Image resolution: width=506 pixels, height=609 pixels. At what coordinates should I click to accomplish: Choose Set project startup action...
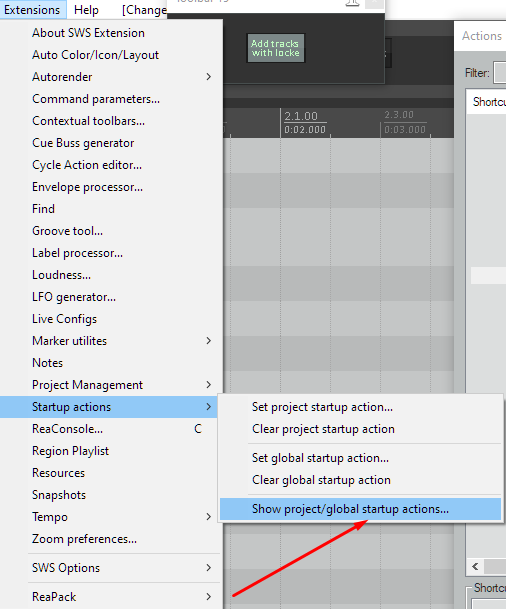(360, 407)
